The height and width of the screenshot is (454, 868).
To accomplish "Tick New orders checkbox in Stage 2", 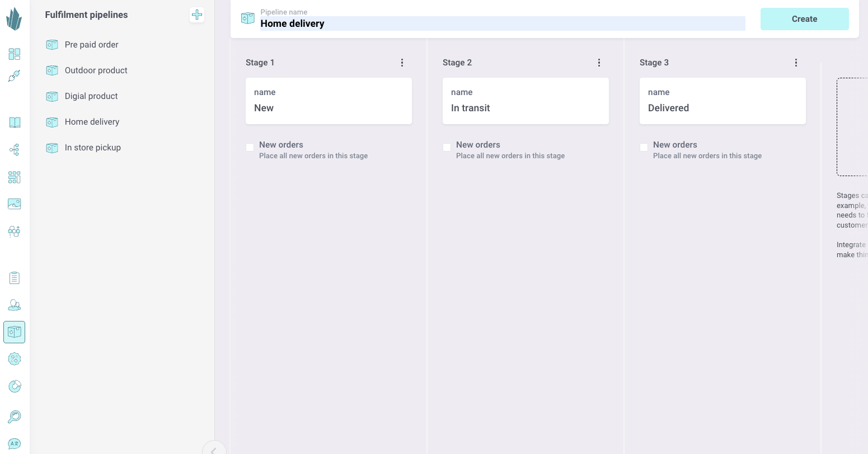I will [x=447, y=148].
